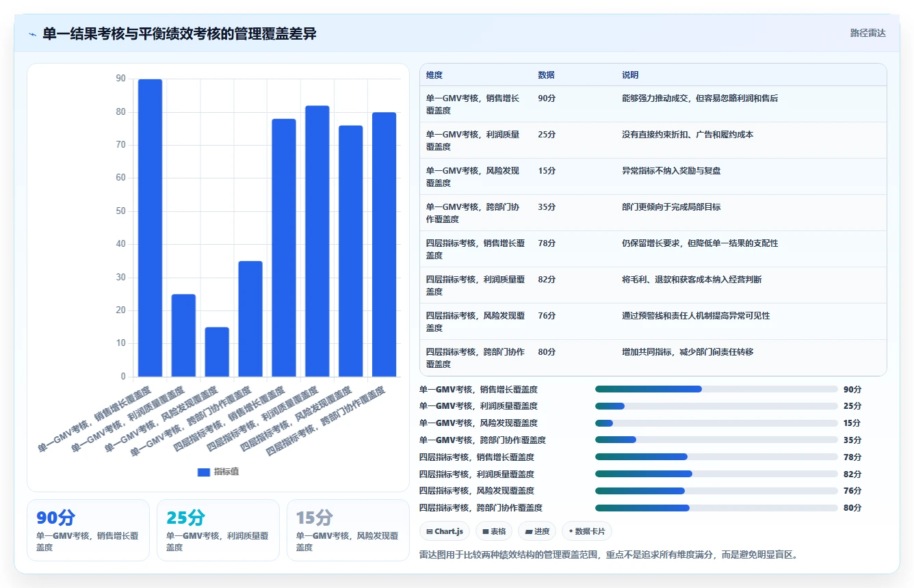Click description 将毛利、退款和获客成本纳入经营判断
The image size is (914, 588).
[x=692, y=280]
